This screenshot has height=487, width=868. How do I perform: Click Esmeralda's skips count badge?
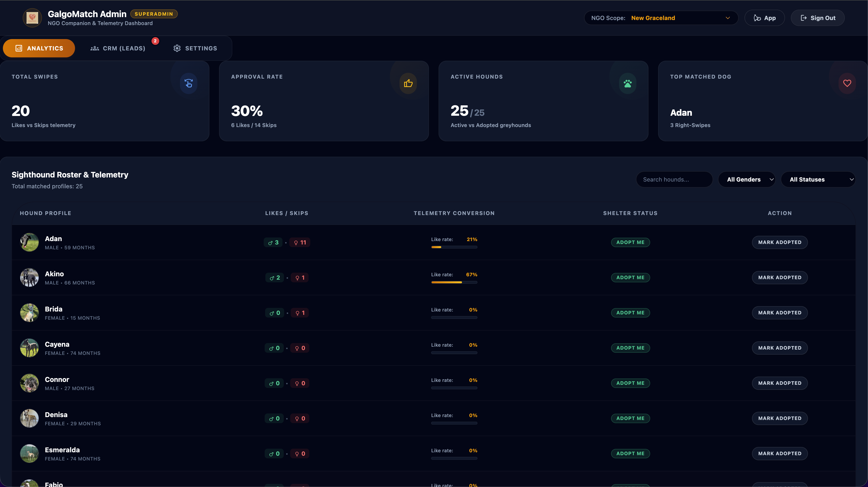(x=300, y=454)
